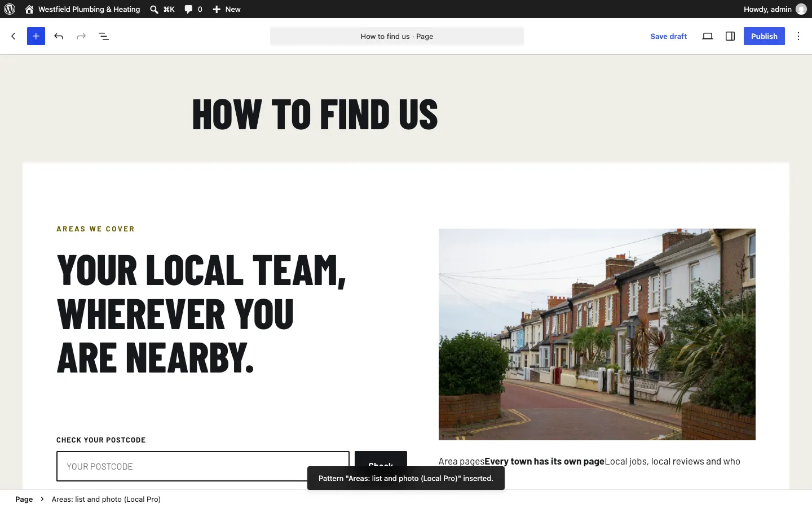The width and height of the screenshot is (812, 508).
Task: Click the Publish button
Action: [x=764, y=36]
